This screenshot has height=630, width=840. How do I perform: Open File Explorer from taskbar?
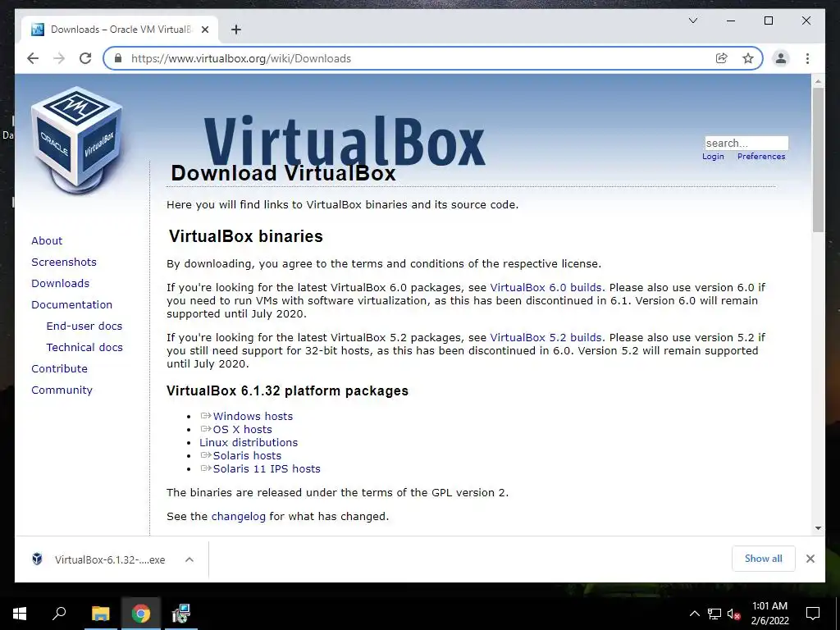100,614
